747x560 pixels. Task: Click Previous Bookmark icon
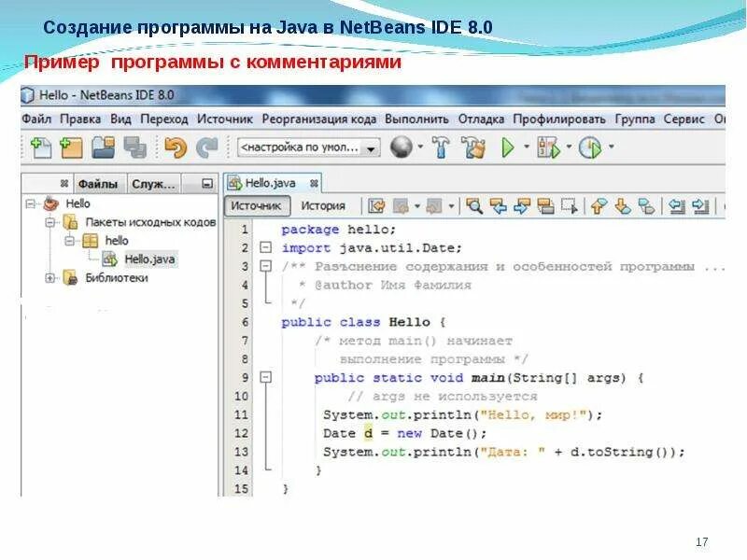click(x=599, y=206)
